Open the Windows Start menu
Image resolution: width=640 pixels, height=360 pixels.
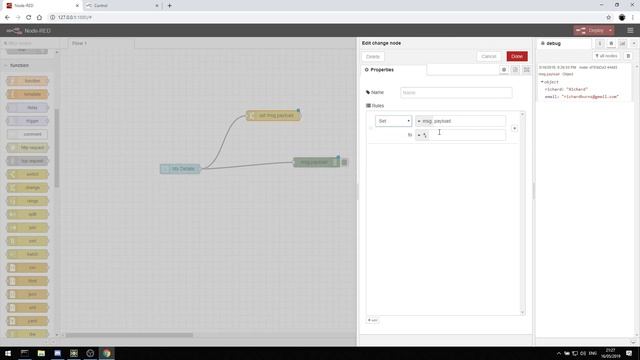point(8,353)
